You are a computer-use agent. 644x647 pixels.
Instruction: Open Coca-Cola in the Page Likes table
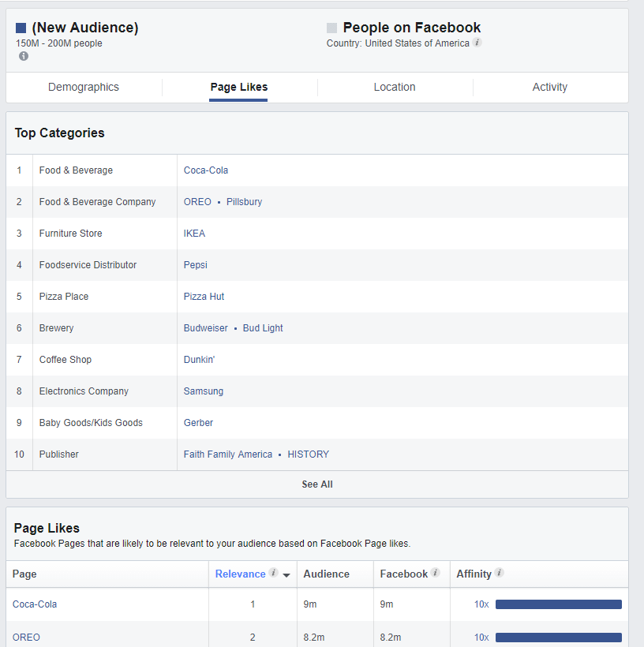pyautogui.click(x=35, y=604)
